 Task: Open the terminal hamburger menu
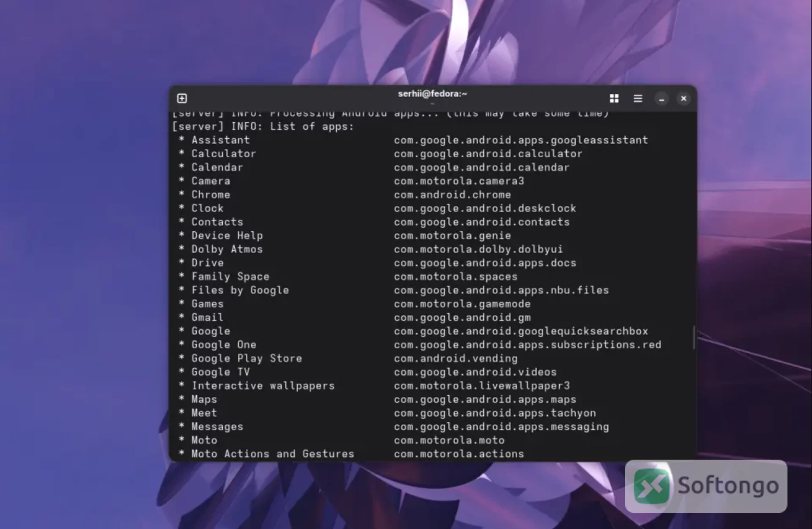coord(638,99)
